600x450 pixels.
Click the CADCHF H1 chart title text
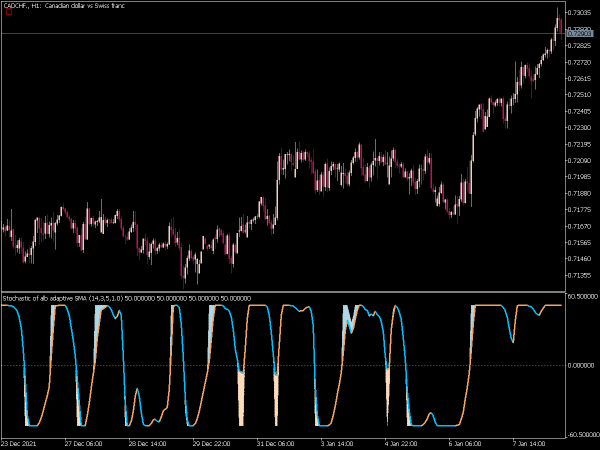[x=64, y=5]
